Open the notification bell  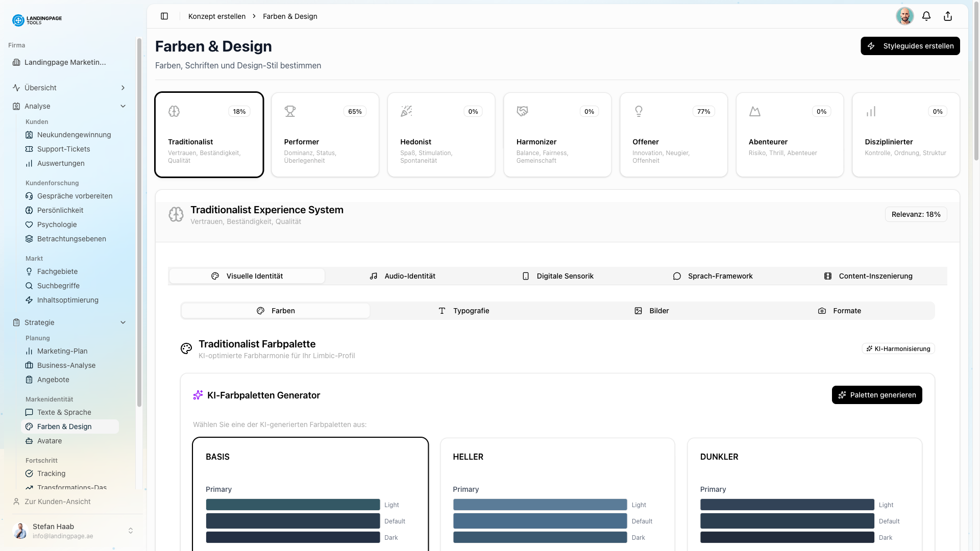coord(926,16)
